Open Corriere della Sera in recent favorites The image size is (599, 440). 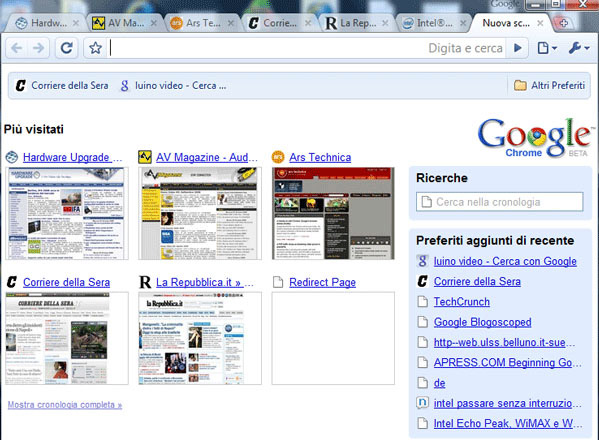point(477,281)
